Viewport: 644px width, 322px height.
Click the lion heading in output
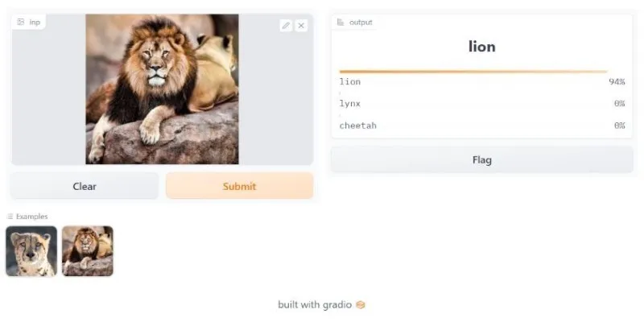click(x=481, y=47)
